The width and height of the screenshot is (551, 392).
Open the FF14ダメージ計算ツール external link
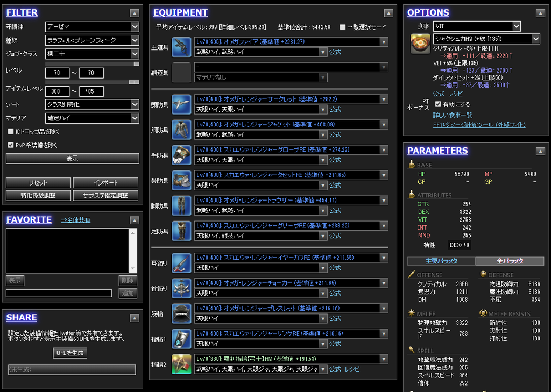479,125
